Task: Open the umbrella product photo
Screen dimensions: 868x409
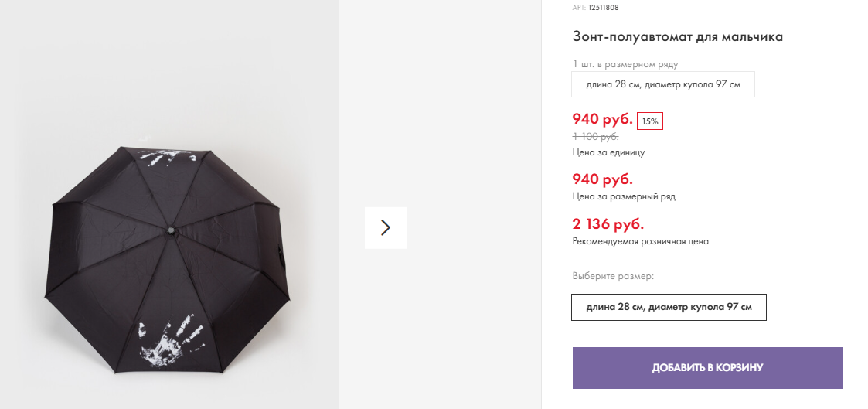Action: (168, 255)
